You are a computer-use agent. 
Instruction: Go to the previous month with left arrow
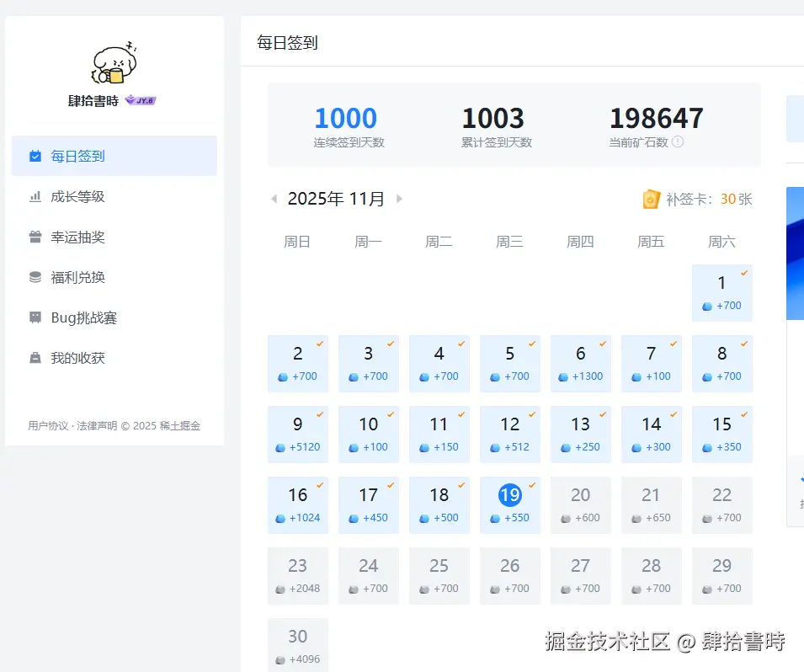tap(274, 199)
